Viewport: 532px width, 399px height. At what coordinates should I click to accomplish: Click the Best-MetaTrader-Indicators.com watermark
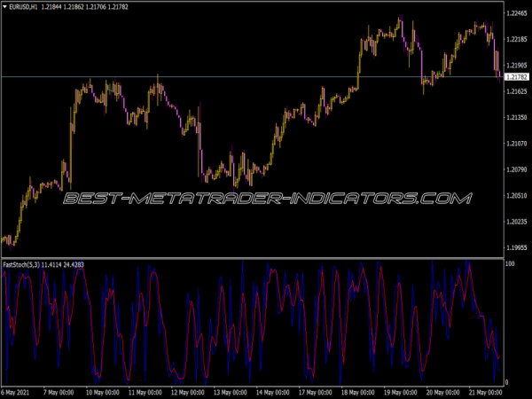coord(266,199)
